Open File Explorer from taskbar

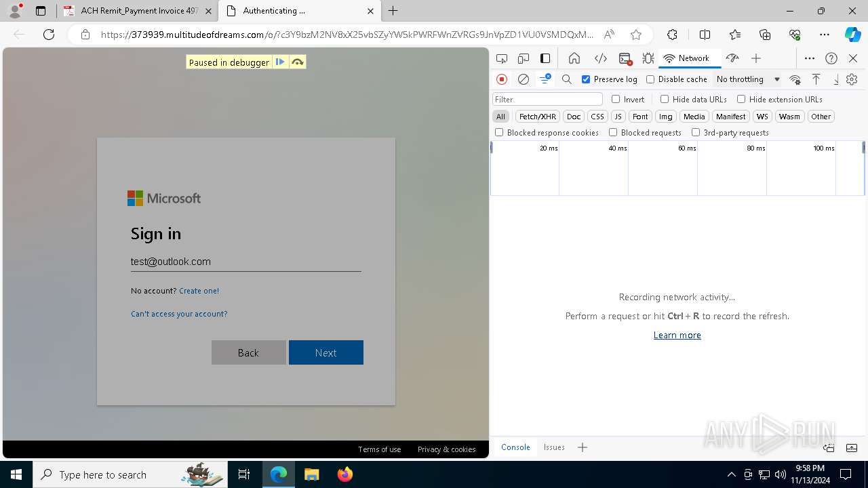tap(311, 474)
